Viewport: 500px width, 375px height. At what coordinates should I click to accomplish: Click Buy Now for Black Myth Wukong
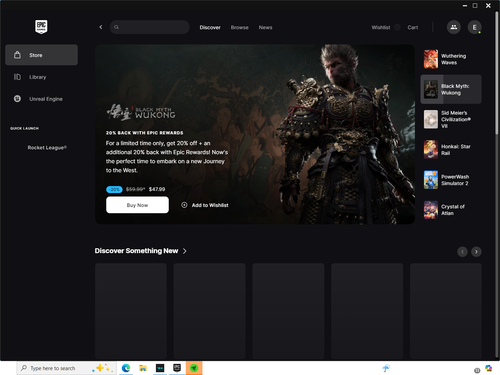137,205
